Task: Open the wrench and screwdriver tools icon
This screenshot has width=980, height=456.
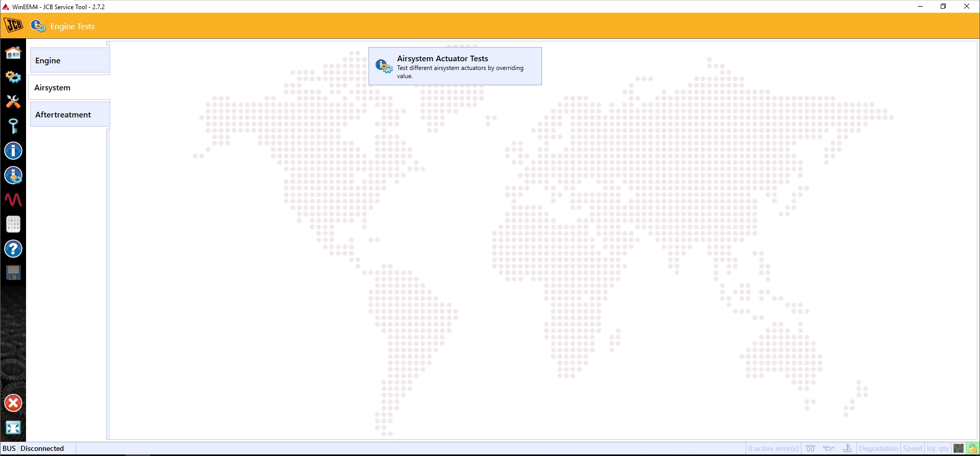Action: pos(13,102)
